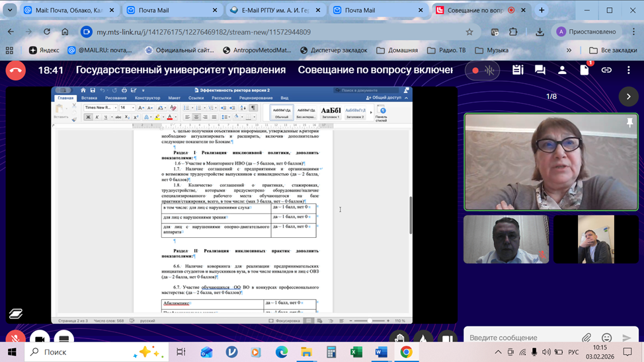Show hidden system tray icons
Screen dimensions: 644x362
tap(498, 352)
